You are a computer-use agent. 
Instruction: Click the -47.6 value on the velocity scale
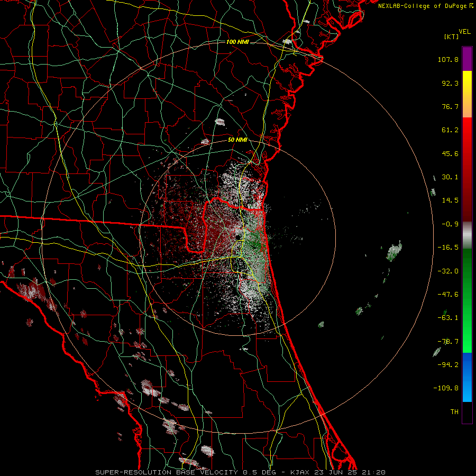[x=448, y=295]
